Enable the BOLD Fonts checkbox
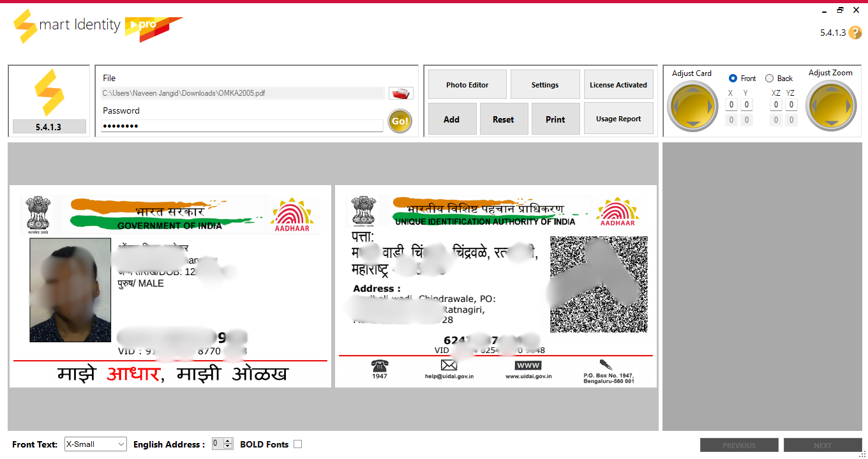Viewport: 868px width, 459px height. pos(297,444)
